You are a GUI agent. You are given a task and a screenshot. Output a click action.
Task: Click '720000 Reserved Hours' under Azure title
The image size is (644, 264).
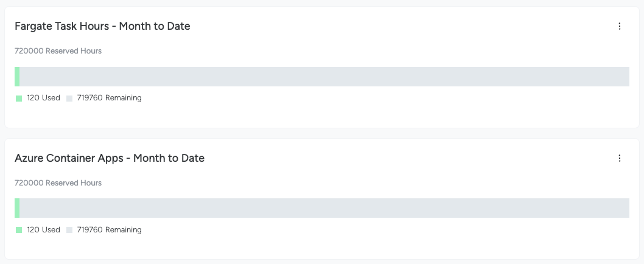pyautogui.click(x=58, y=182)
